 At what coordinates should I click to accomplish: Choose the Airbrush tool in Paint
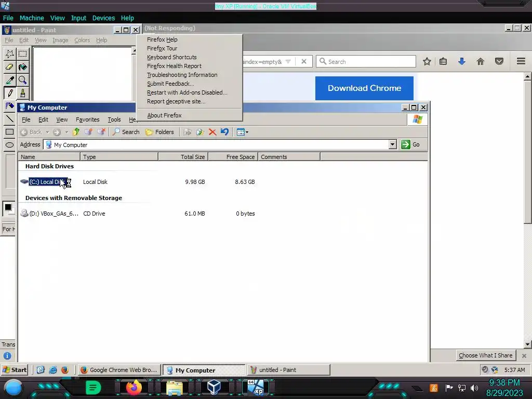point(9,106)
